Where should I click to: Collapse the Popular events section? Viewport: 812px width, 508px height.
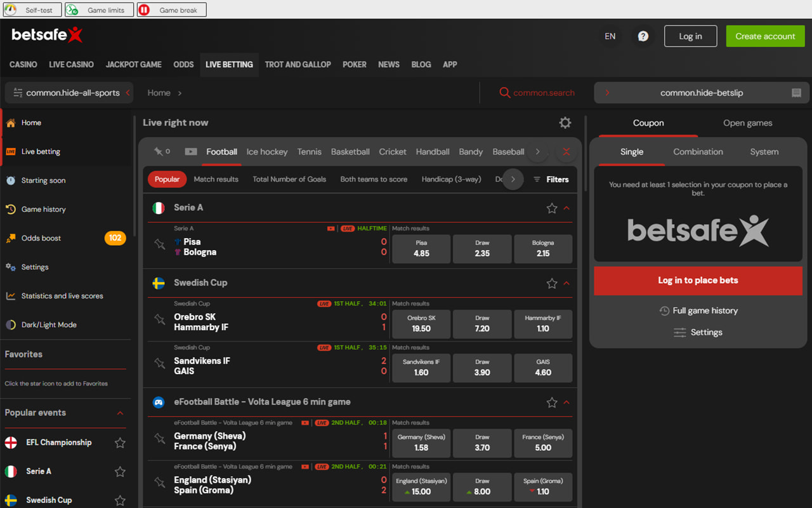[120, 413]
